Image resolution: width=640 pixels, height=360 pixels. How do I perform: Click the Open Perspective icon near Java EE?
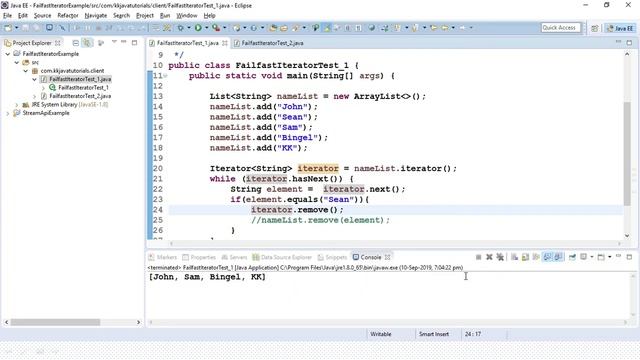pyautogui.click(x=595, y=28)
